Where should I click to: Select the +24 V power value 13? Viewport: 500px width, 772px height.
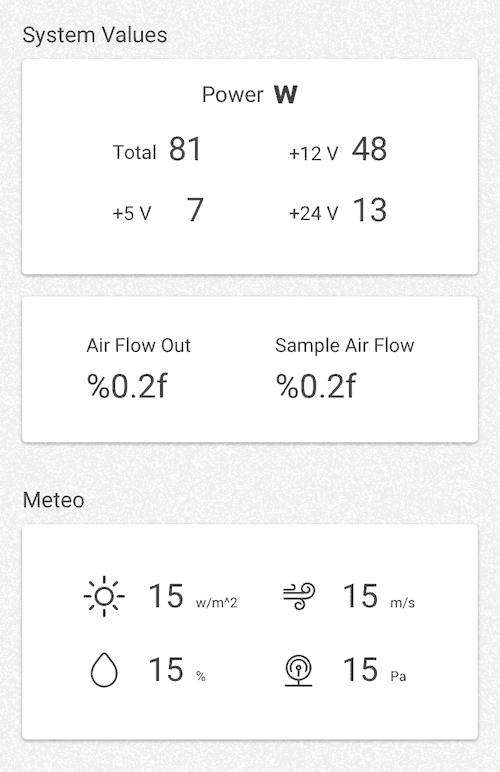370,210
